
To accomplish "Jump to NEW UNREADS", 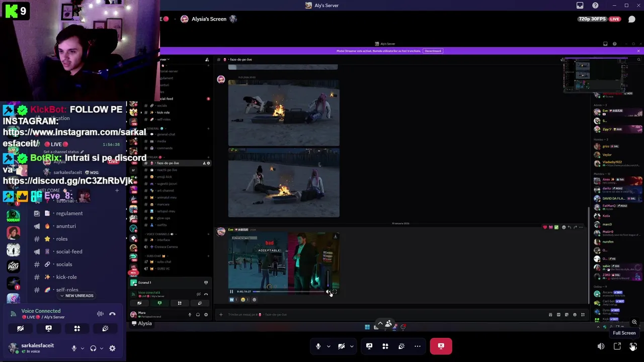I will click(76, 296).
